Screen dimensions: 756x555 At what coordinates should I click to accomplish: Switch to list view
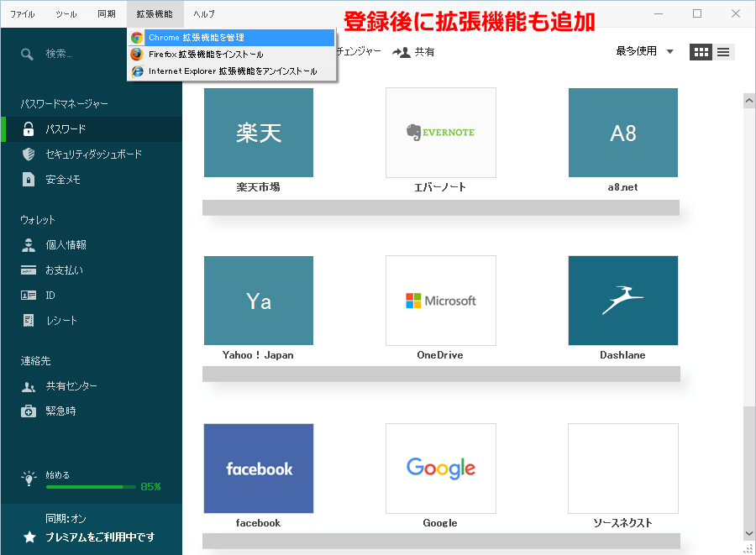723,52
